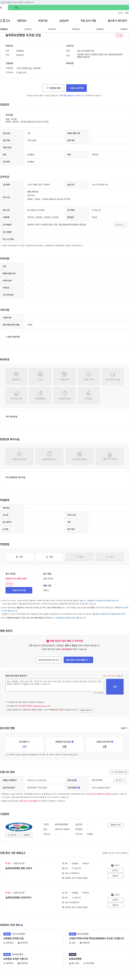Open the 인천수요양병원 조리원 모집 card
The image size is (129, 980).
click(x=32, y=938)
